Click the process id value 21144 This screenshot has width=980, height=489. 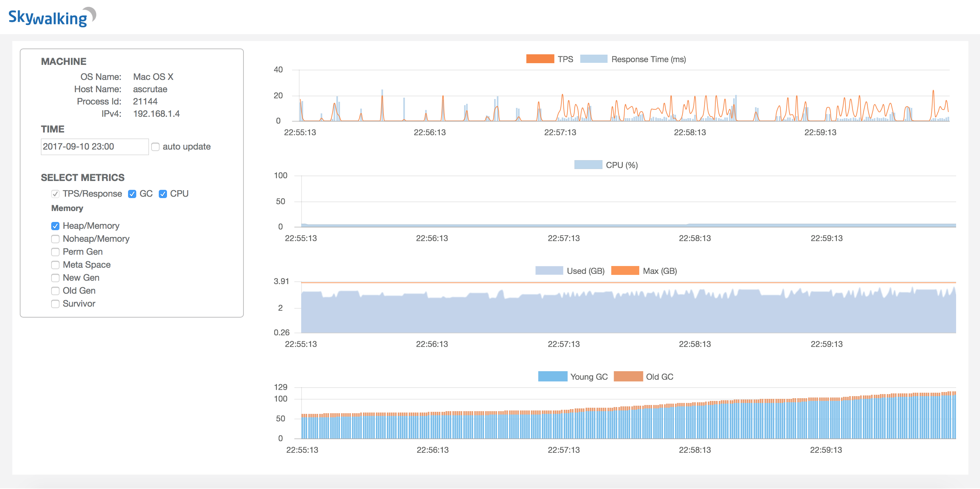(x=145, y=101)
